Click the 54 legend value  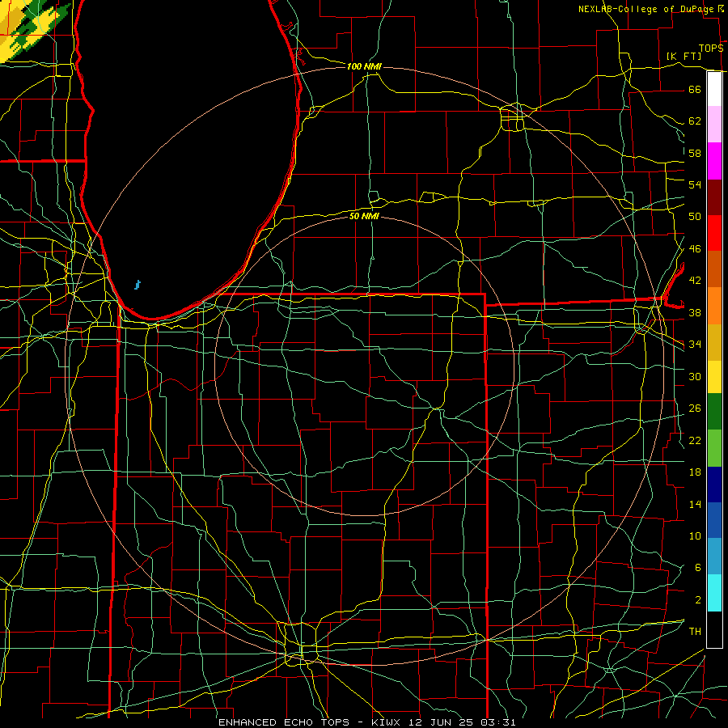(x=695, y=184)
